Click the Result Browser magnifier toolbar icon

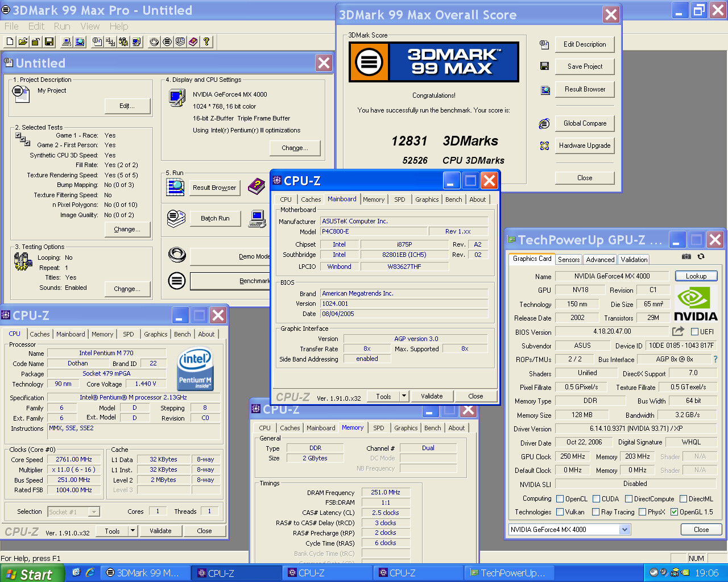[x=80, y=41]
